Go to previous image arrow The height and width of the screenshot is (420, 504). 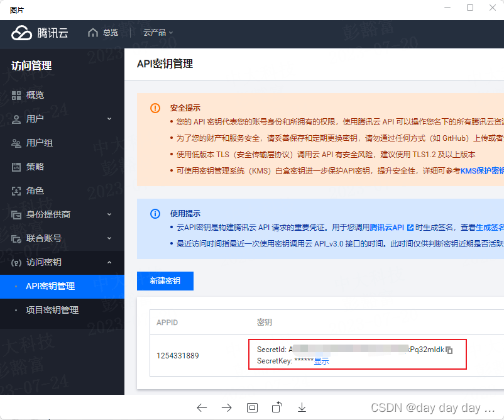click(x=202, y=408)
